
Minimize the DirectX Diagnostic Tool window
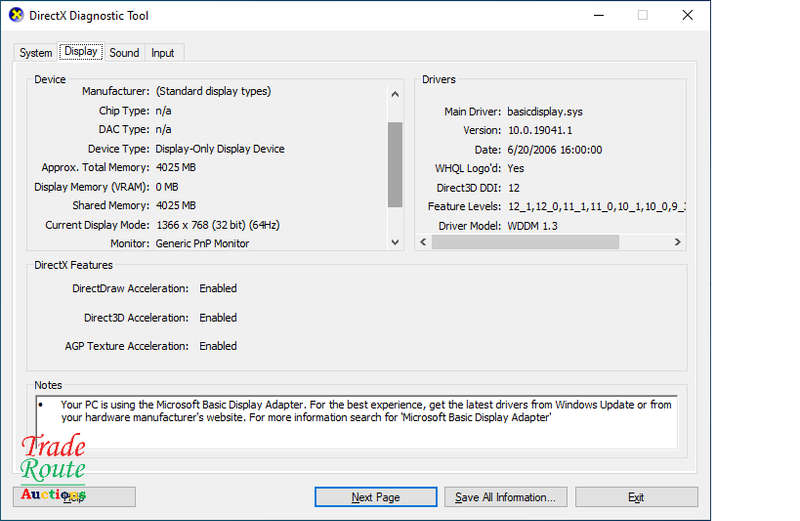click(x=599, y=15)
